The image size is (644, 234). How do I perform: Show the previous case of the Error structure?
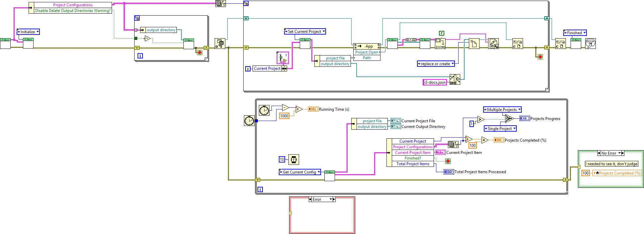click(310, 199)
